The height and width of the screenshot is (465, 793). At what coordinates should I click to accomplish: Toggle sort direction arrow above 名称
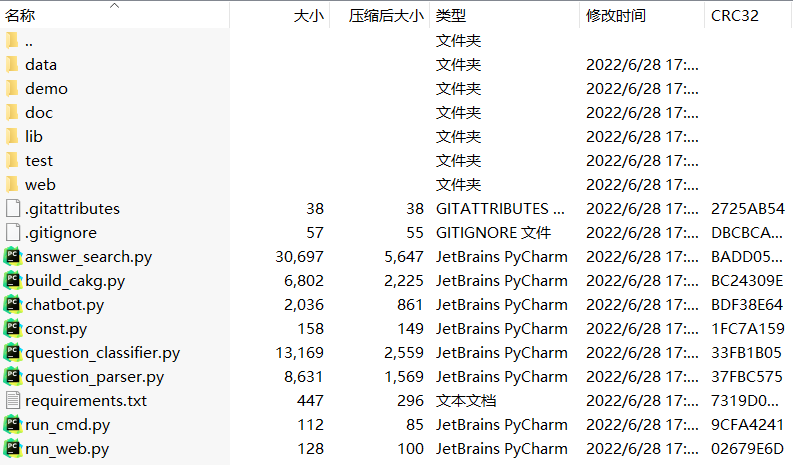[x=115, y=6]
